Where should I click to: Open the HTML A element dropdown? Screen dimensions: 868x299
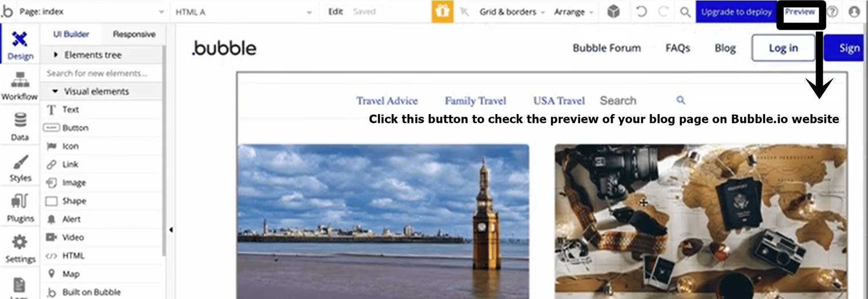[x=244, y=11]
